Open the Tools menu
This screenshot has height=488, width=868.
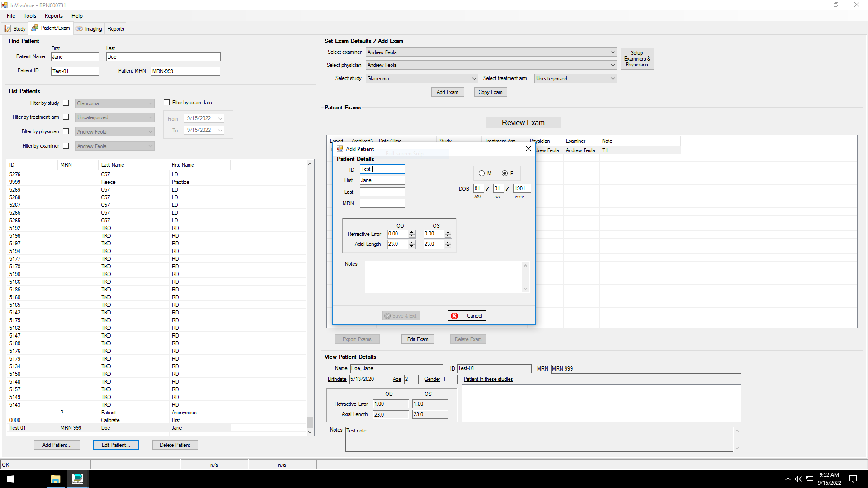[x=30, y=16]
